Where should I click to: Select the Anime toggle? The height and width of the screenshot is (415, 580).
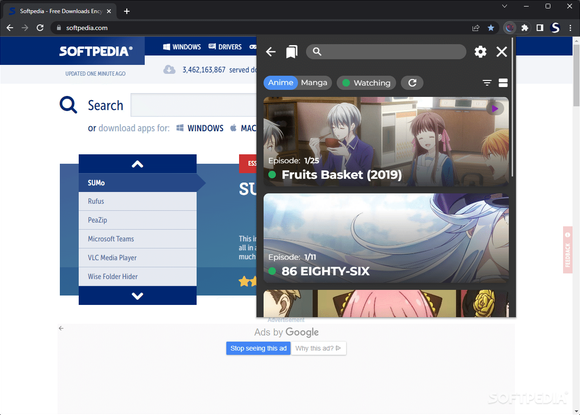pyautogui.click(x=280, y=83)
